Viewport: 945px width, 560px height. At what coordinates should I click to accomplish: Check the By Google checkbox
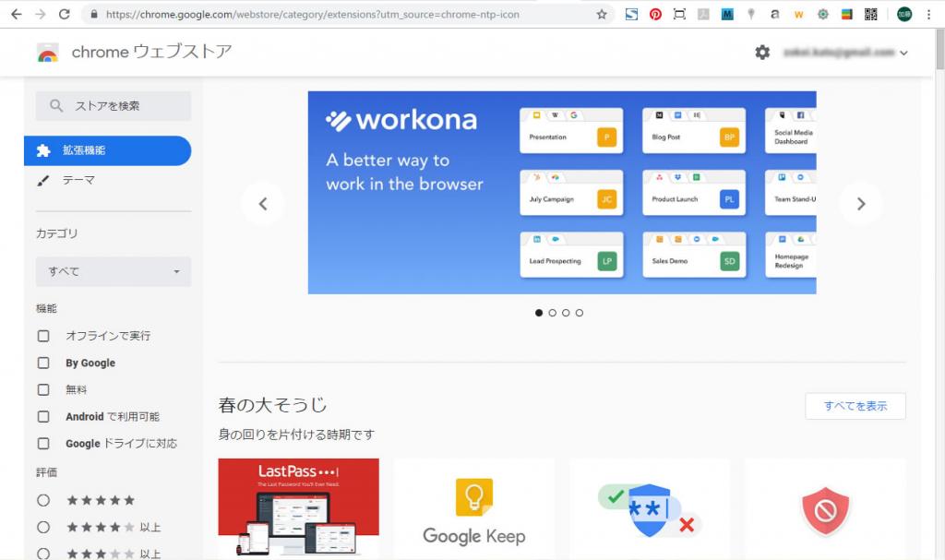[43, 363]
